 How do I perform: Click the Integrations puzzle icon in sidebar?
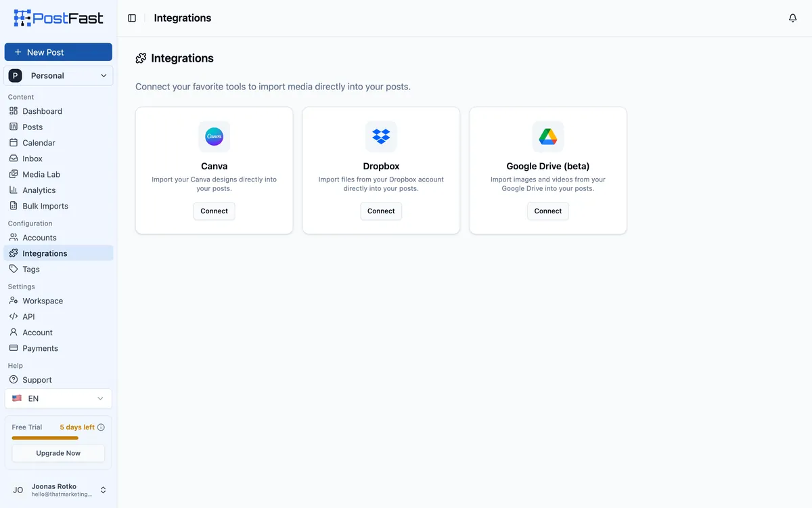[14, 253]
